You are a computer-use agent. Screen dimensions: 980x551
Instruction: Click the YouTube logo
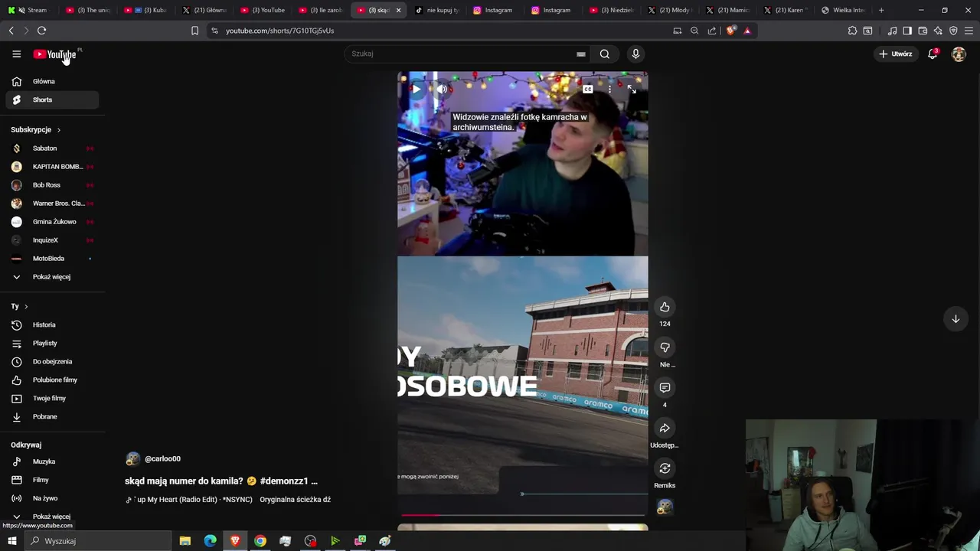(x=54, y=54)
